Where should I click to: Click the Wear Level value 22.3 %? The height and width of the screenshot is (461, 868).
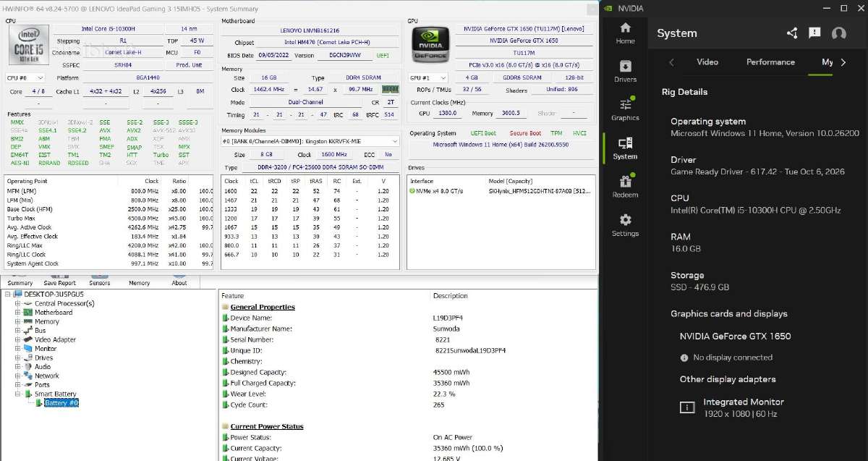point(444,394)
